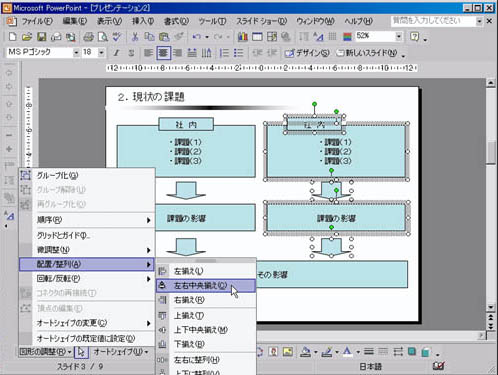Viewport: 498px width, 375px height.
Task: Open the 52% zoom dropdown
Action: (399, 36)
